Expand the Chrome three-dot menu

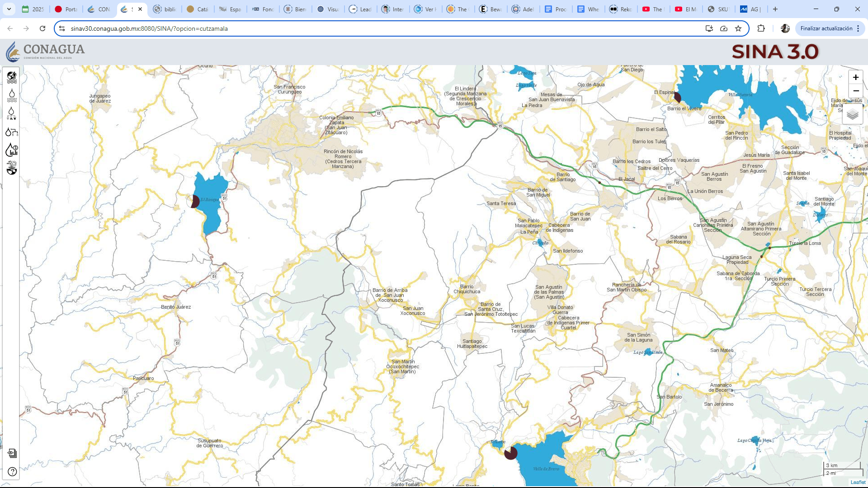[x=858, y=28]
